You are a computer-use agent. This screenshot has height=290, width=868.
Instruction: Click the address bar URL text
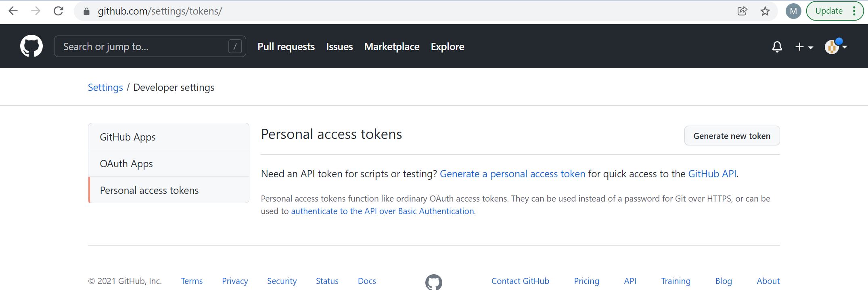[160, 11]
